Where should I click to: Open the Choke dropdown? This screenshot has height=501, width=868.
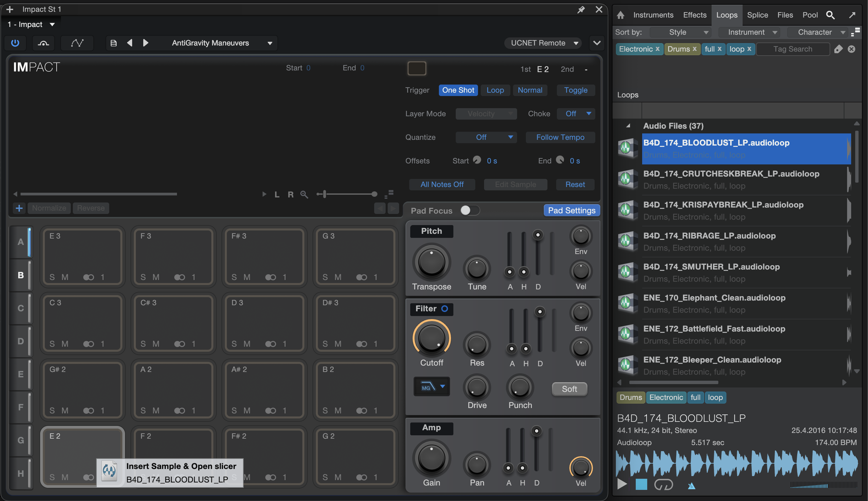tap(575, 114)
